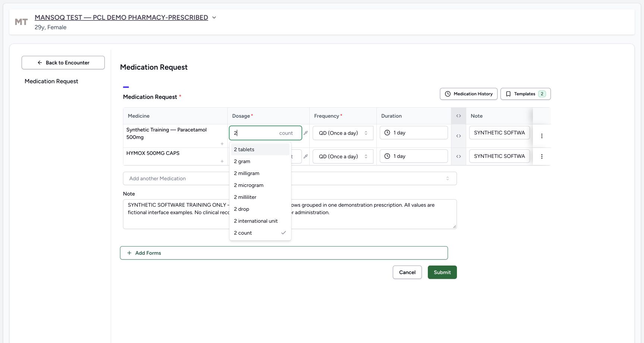Image resolution: width=644 pixels, height=343 pixels.
Task: Click duration field of HYMOX row
Action: tap(414, 156)
